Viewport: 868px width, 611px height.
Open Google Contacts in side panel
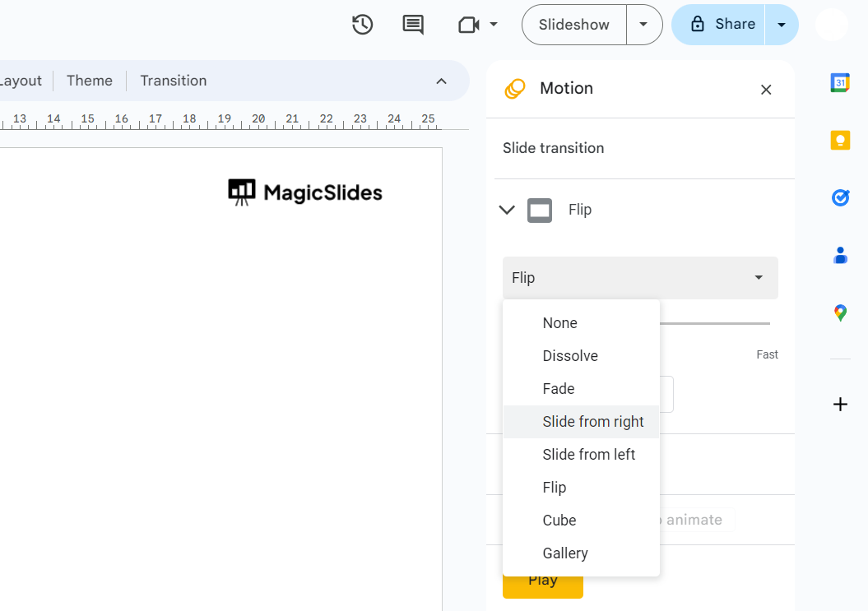point(840,256)
